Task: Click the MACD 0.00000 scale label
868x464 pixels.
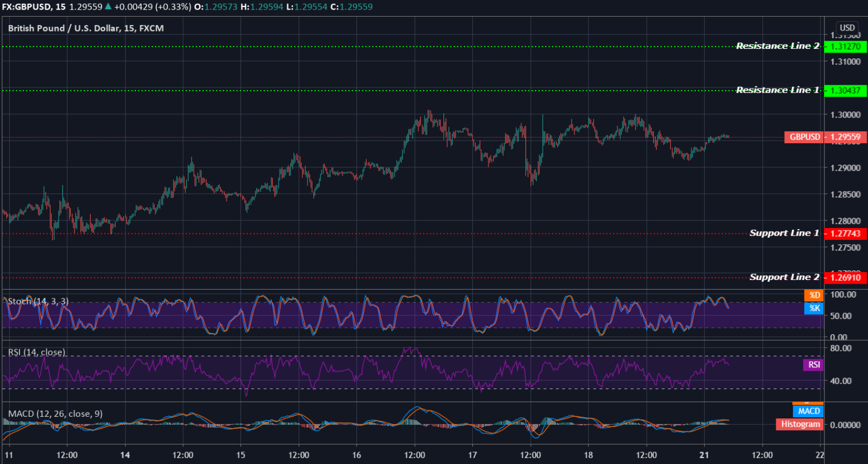Action: click(845, 425)
